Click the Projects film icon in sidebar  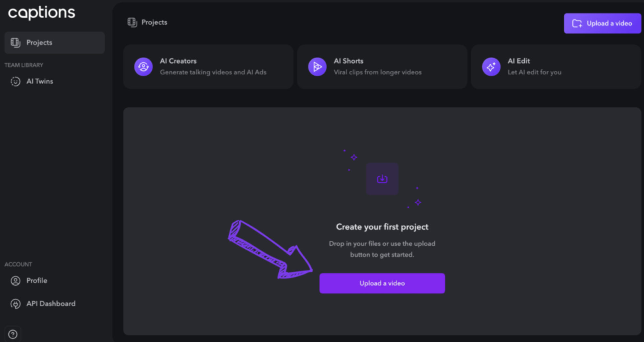click(15, 43)
